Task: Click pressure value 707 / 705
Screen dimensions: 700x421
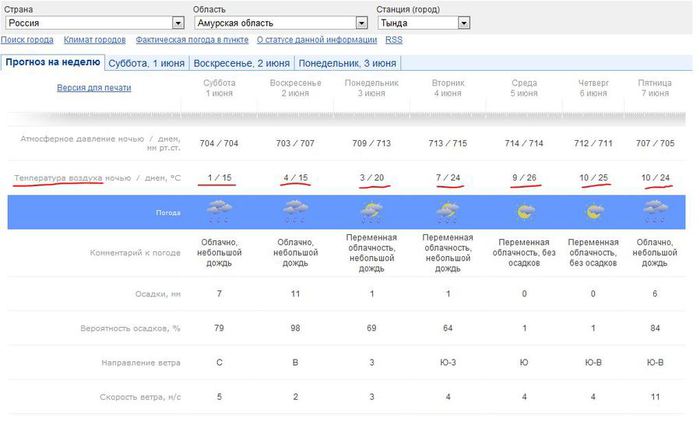Action: coord(655,143)
